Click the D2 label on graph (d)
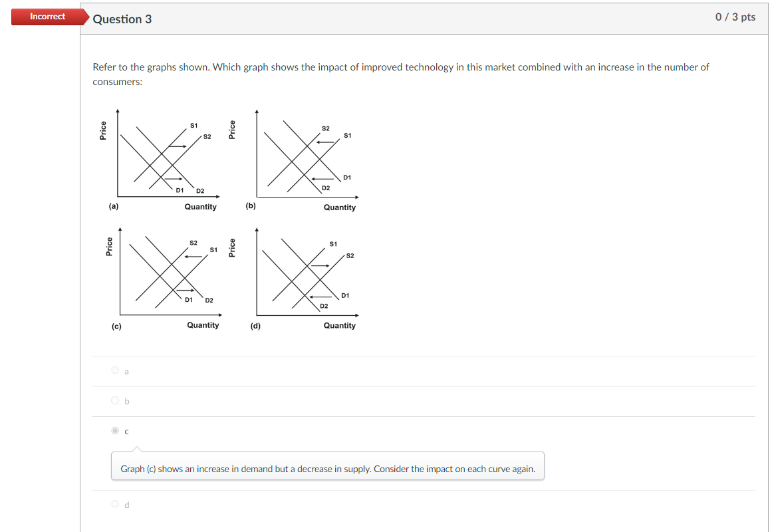 coord(324,307)
